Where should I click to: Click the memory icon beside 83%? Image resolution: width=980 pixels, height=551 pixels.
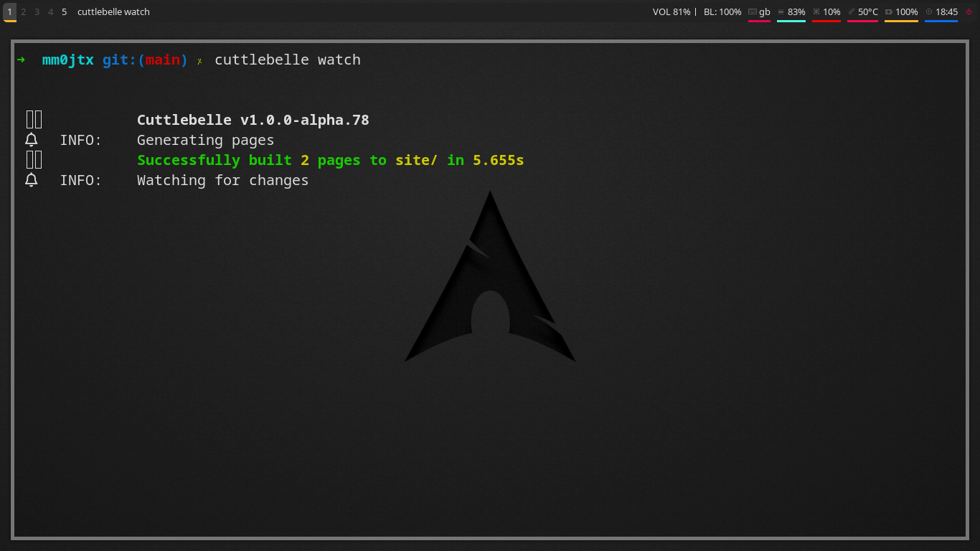(781, 11)
